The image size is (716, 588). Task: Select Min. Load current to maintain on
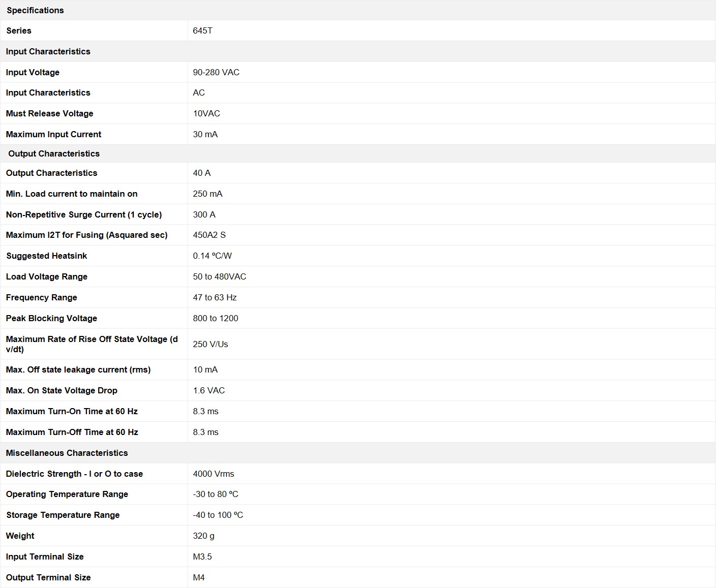click(x=72, y=194)
